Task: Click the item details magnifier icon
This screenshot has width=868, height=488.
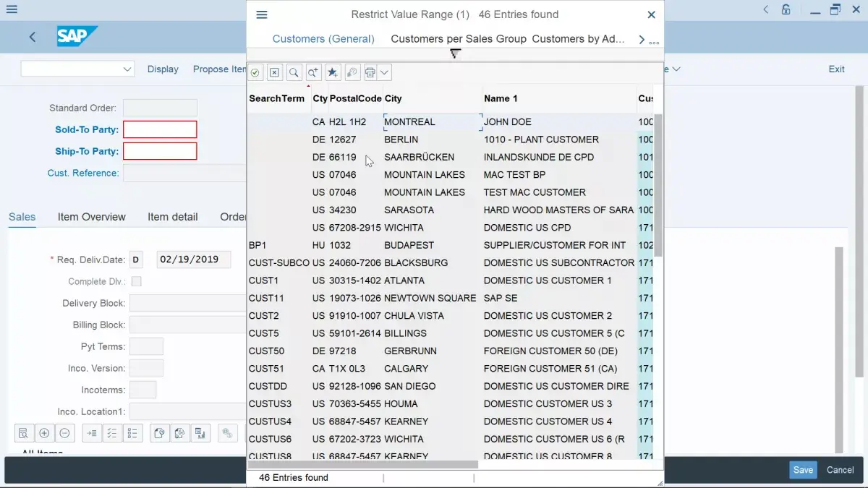Action: [x=23, y=433]
